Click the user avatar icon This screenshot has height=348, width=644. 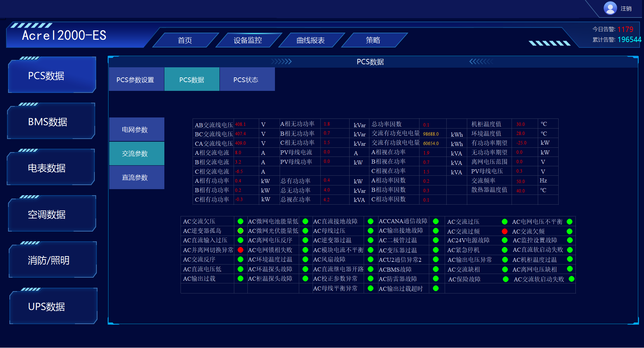610,8
